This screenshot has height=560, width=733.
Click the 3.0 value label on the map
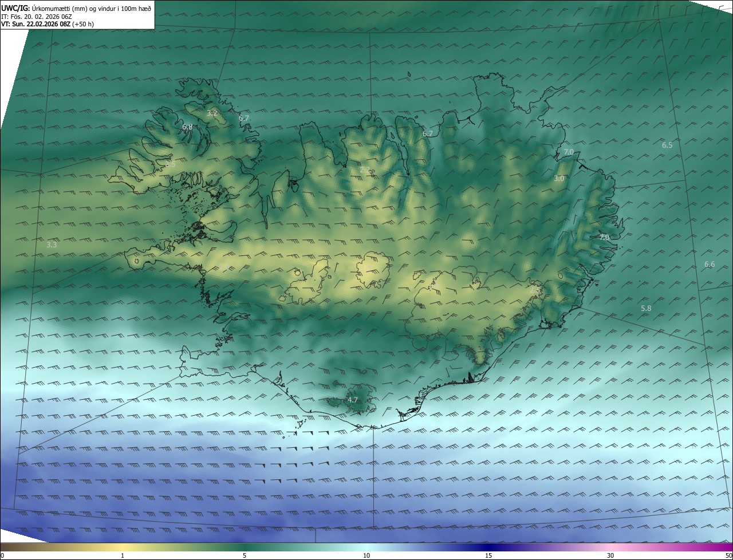point(559,178)
